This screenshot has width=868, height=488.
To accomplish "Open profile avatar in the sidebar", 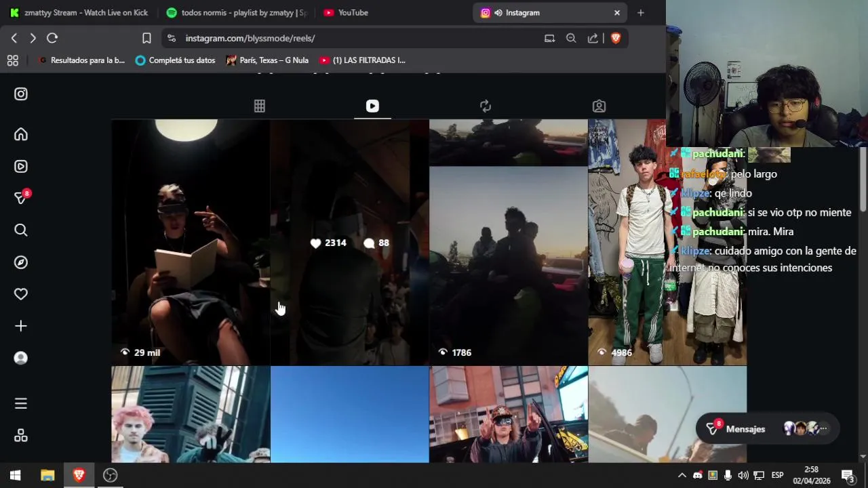I will coord(21,358).
